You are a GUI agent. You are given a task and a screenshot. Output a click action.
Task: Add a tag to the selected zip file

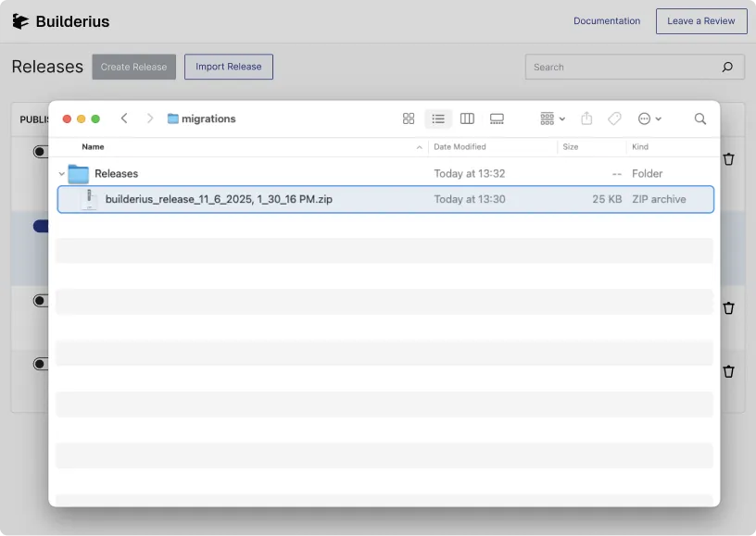click(x=614, y=118)
